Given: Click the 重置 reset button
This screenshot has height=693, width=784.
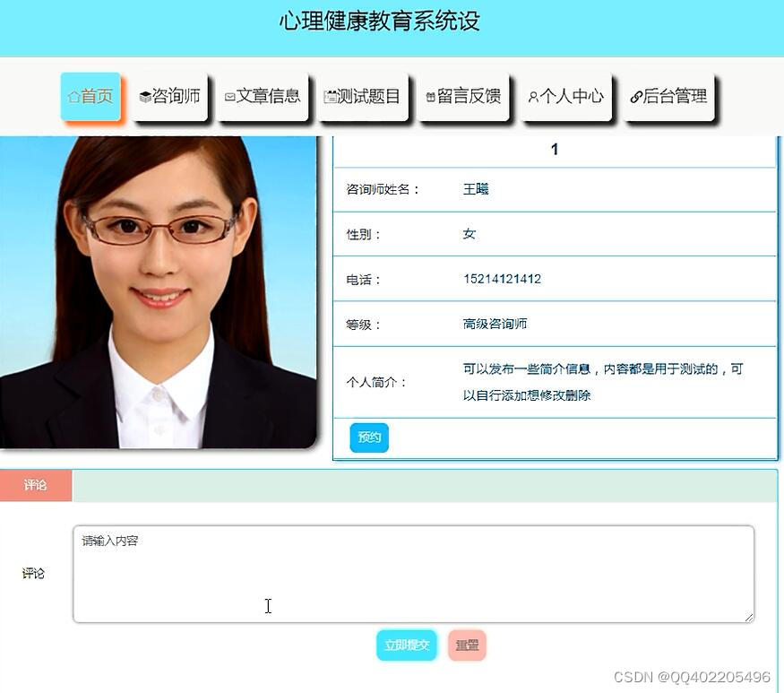Looking at the screenshot, I should point(467,645).
